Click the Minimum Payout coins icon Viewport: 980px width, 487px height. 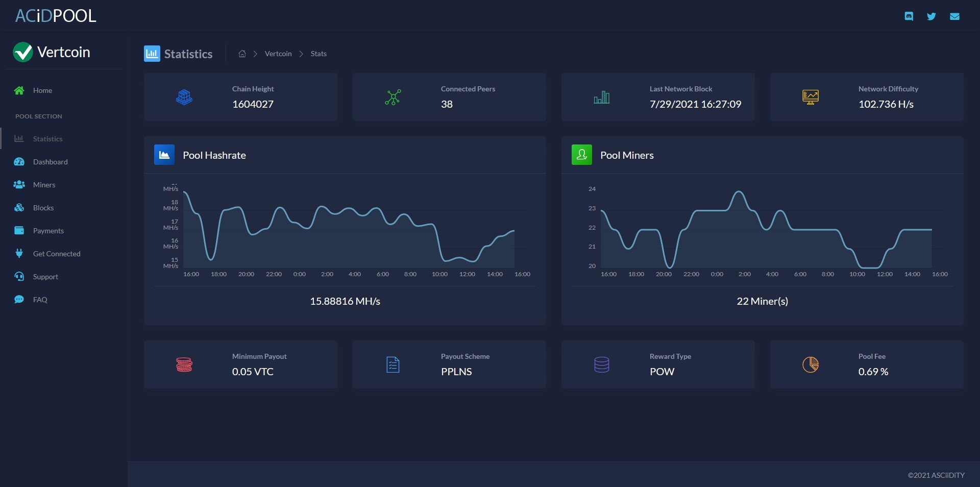tap(184, 364)
